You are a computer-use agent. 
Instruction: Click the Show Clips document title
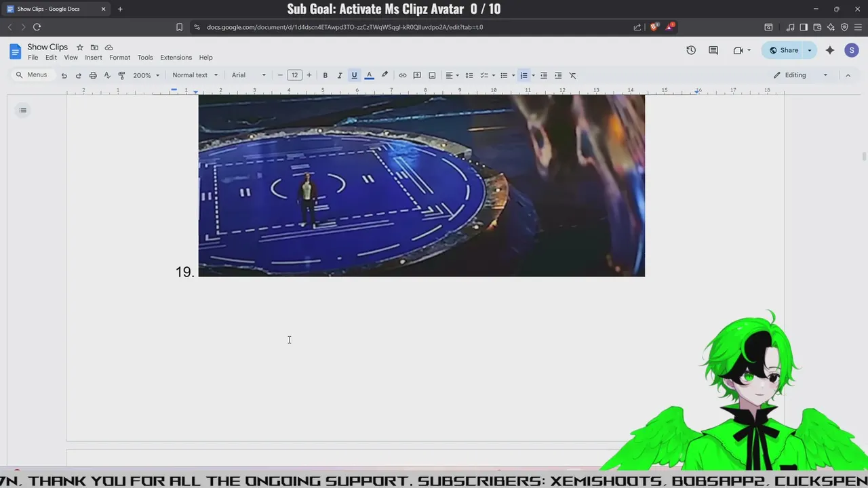[x=47, y=47]
